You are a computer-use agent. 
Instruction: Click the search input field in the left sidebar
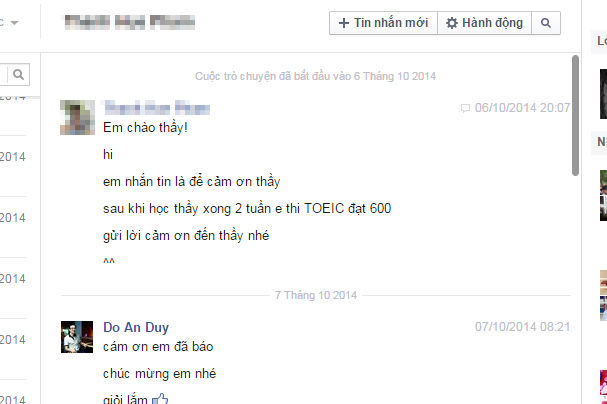click(x=3, y=74)
